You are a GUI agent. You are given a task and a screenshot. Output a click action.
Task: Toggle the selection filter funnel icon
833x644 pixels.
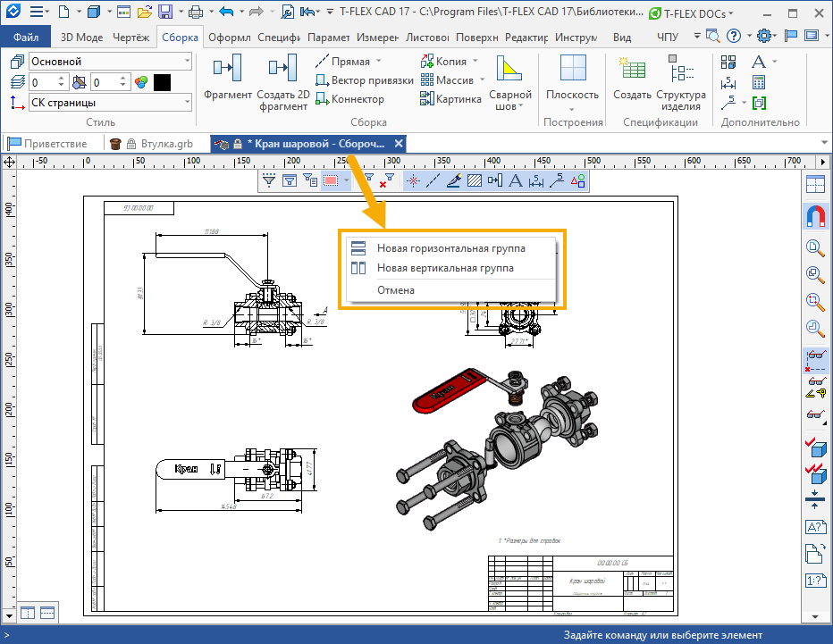[x=268, y=181]
